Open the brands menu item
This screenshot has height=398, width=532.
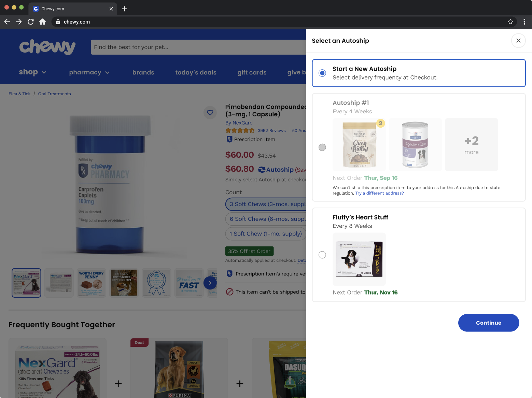tap(143, 72)
